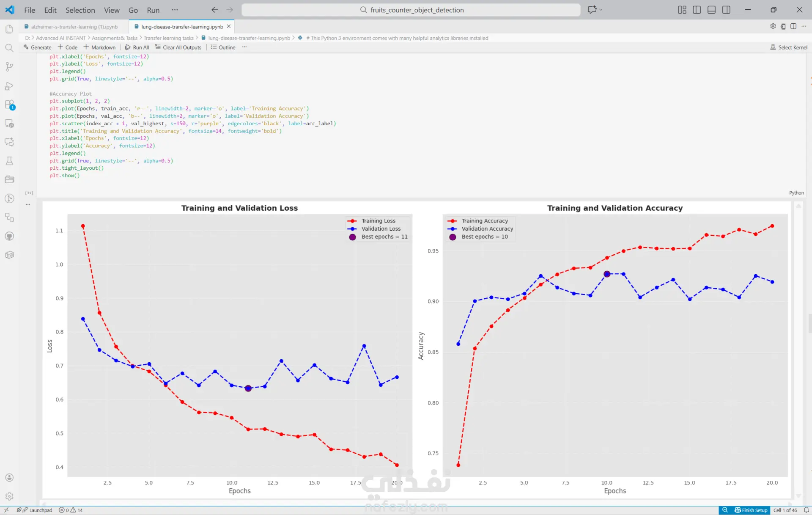
Task: Click Select Kernel button
Action: (789, 47)
